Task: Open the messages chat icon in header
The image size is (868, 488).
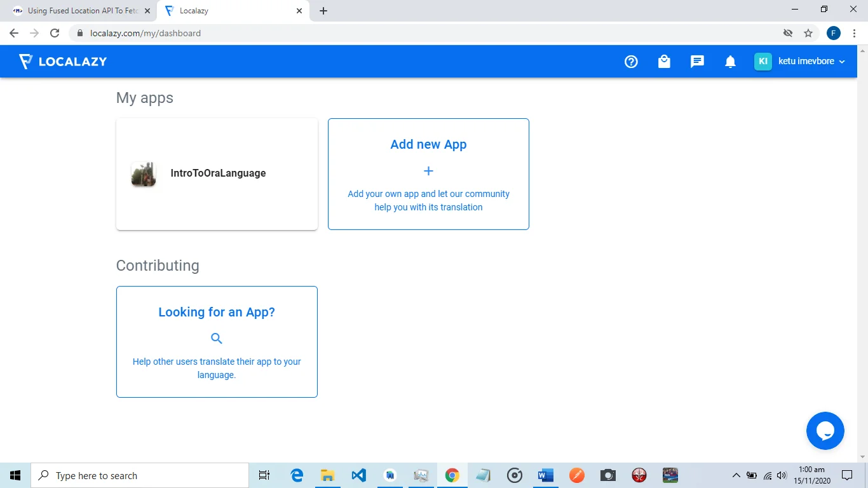Action: [x=697, y=62]
